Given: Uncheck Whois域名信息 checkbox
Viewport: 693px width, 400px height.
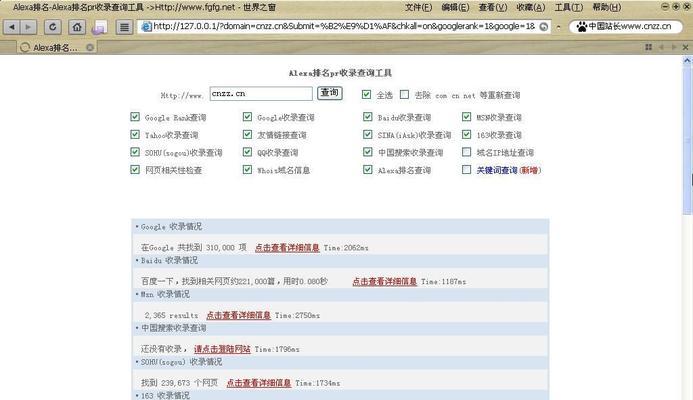Looking at the screenshot, I should click(247, 170).
